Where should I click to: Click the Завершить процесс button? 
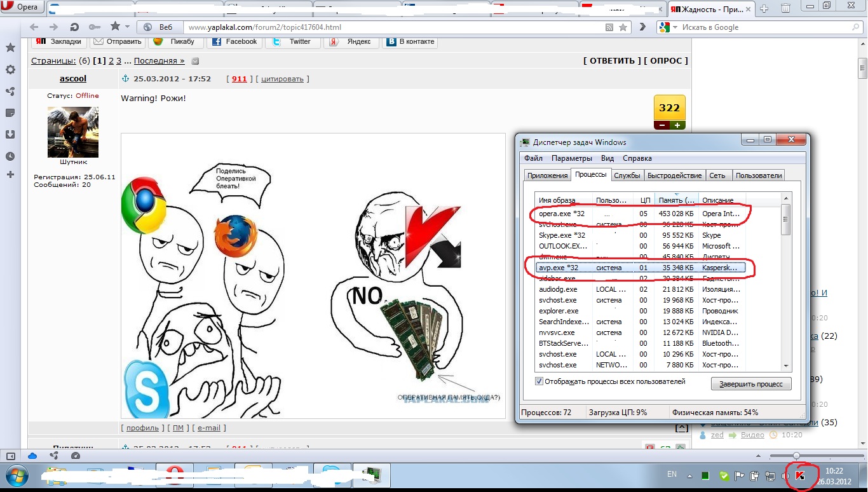pyautogui.click(x=752, y=384)
